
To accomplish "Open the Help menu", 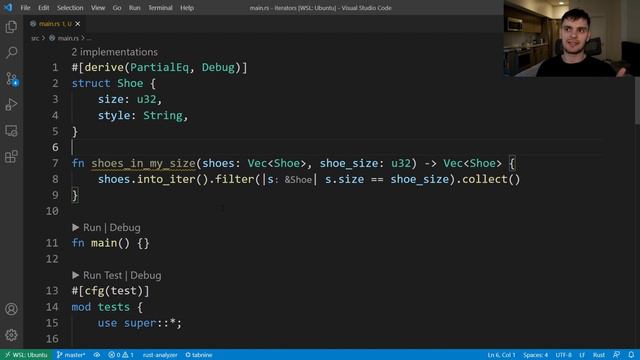I will 187,8.
